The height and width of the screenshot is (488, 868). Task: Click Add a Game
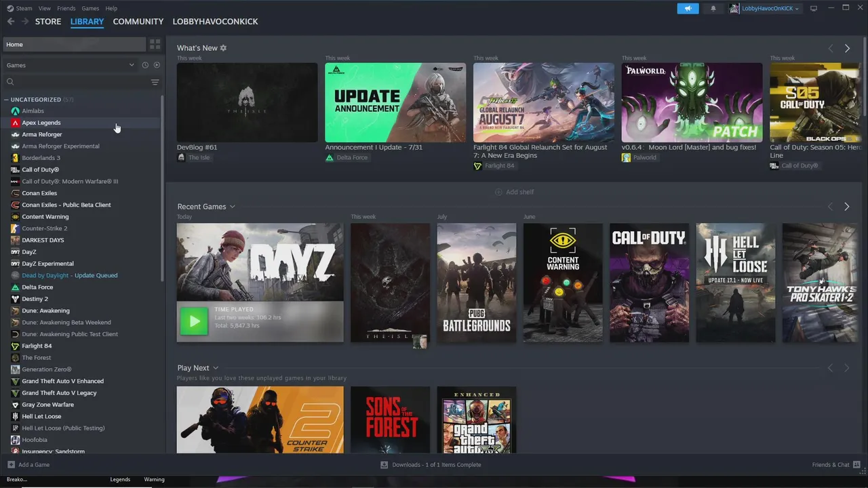[x=28, y=465]
